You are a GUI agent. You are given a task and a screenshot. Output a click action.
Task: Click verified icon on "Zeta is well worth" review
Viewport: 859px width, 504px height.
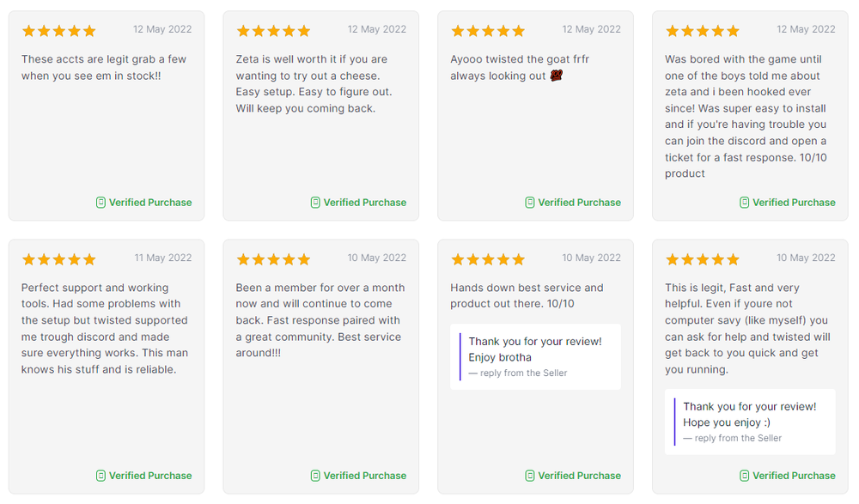tap(315, 203)
